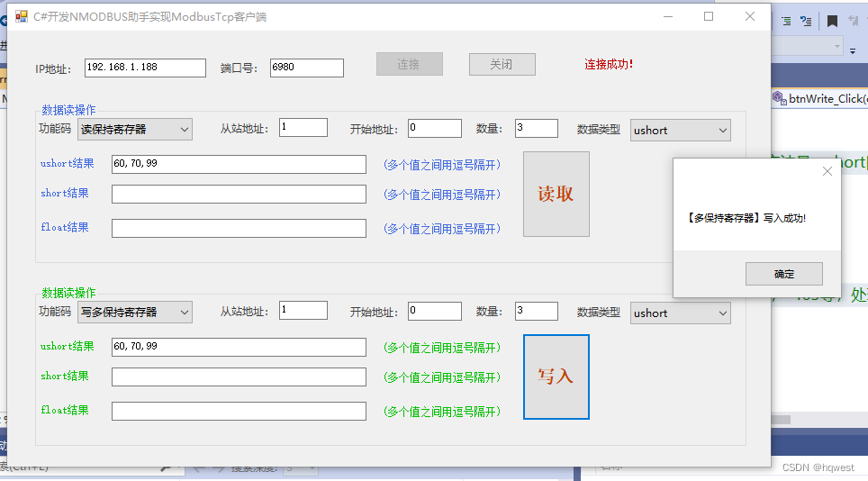Viewport: 868px width, 481px height.
Task: Click the green 数据读操作 group title
Action: tap(68, 293)
